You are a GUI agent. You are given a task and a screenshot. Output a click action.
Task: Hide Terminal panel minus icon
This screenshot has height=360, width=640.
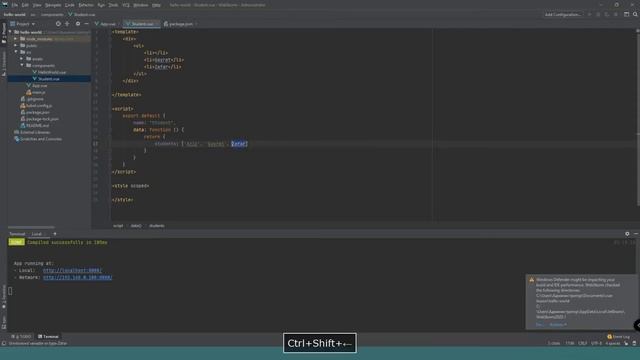[636, 234]
